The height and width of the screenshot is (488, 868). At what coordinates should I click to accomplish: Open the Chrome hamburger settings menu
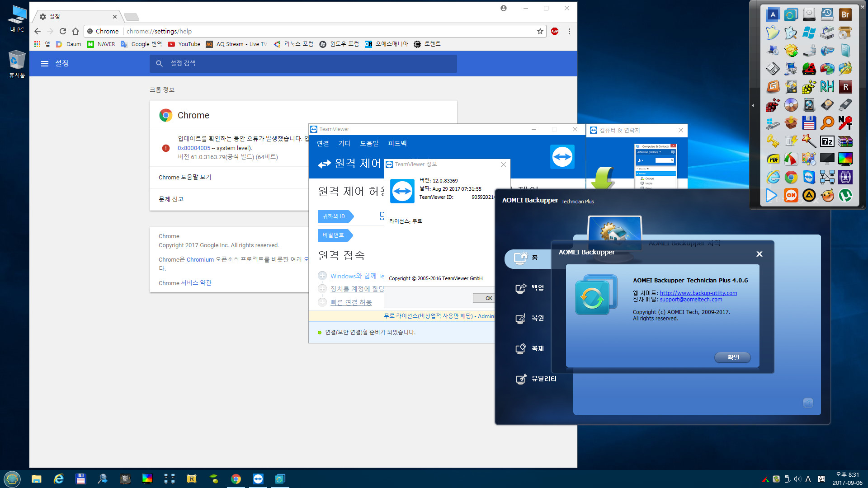point(45,64)
